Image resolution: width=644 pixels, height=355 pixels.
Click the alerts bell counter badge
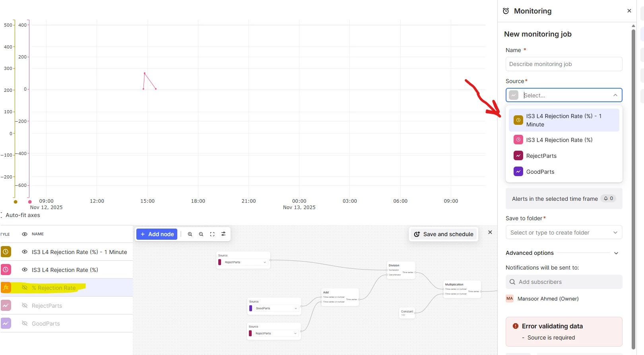coord(608,198)
